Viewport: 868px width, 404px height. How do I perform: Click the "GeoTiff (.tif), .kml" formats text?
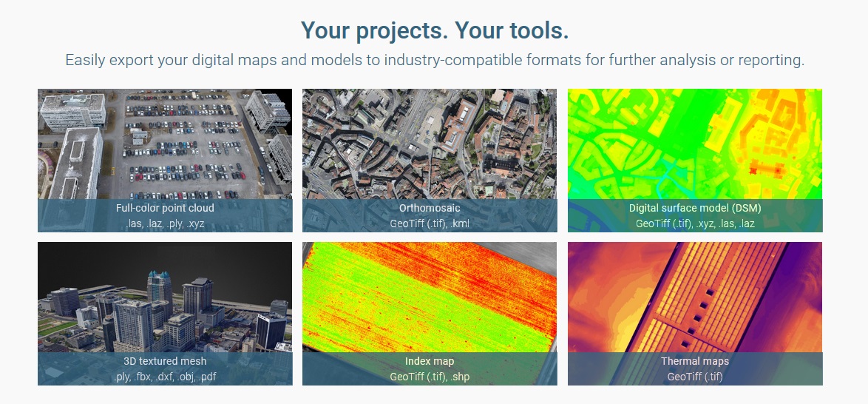click(x=430, y=223)
